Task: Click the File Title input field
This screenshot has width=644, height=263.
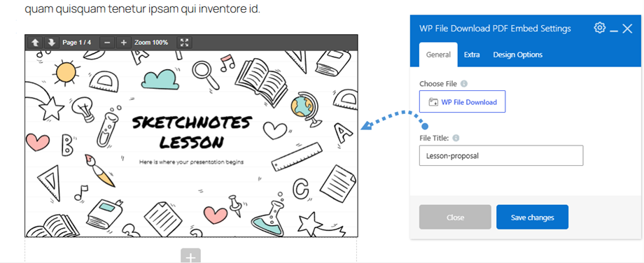Action: (x=501, y=155)
